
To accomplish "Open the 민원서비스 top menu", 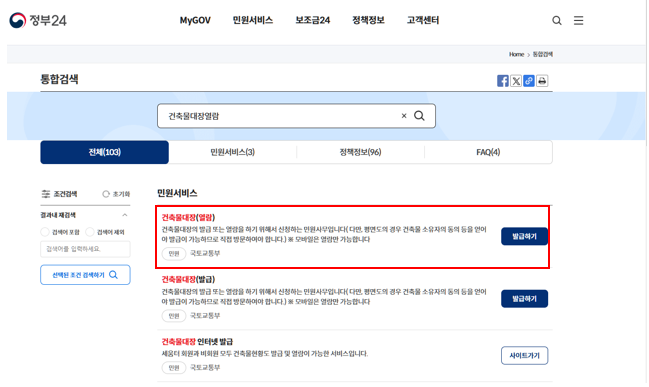I will pos(252,20).
